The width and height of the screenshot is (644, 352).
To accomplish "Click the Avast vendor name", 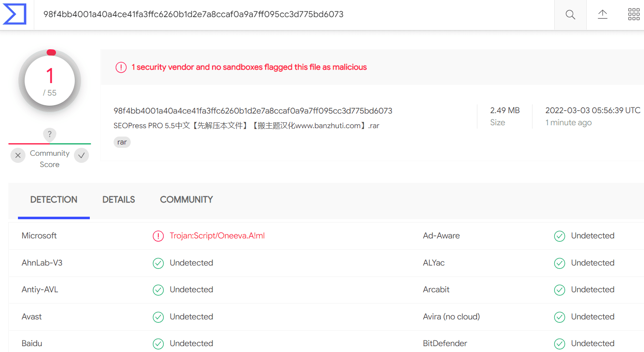I will point(32,317).
